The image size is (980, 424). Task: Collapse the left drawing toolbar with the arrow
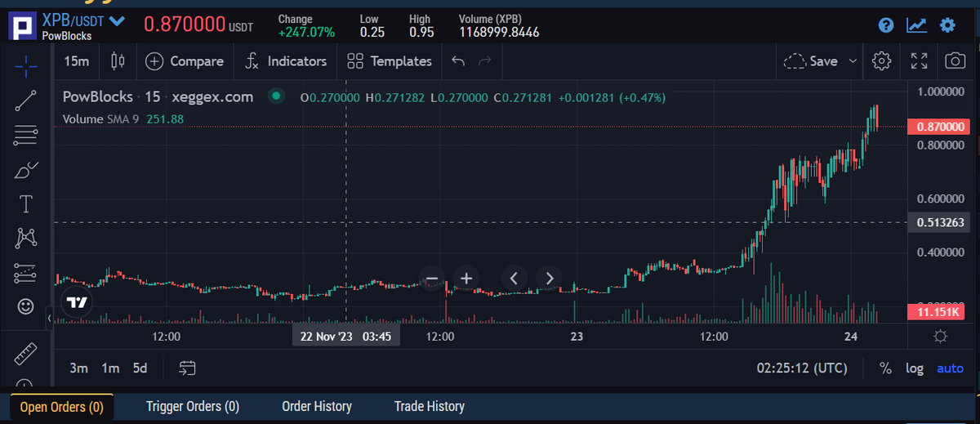click(x=49, y=317)
